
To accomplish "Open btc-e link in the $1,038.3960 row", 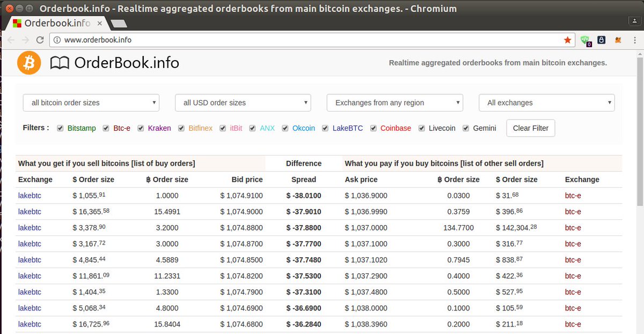I will click(573, 324).
